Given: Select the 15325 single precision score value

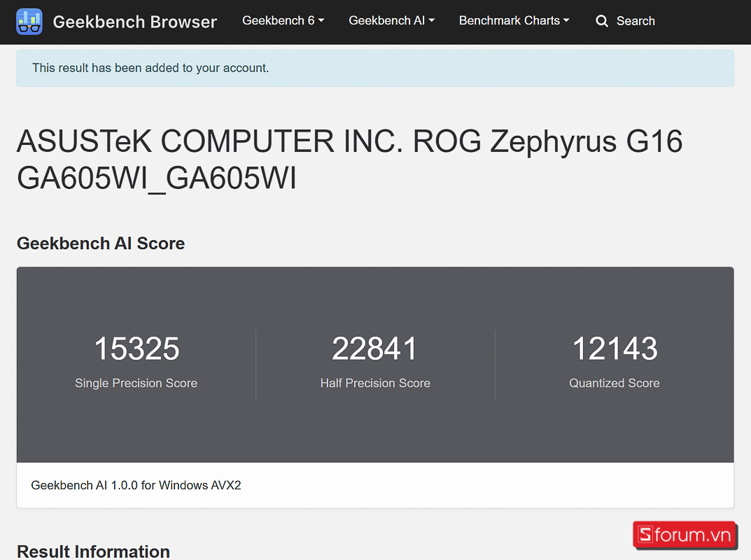Looking at the screenshot, I should coord(136,349).
